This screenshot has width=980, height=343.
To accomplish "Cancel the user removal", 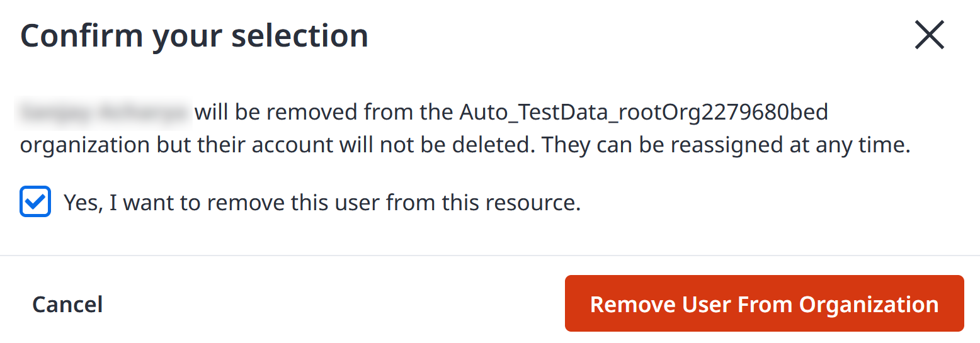I will pyautogui.click(x=67, y=304).
